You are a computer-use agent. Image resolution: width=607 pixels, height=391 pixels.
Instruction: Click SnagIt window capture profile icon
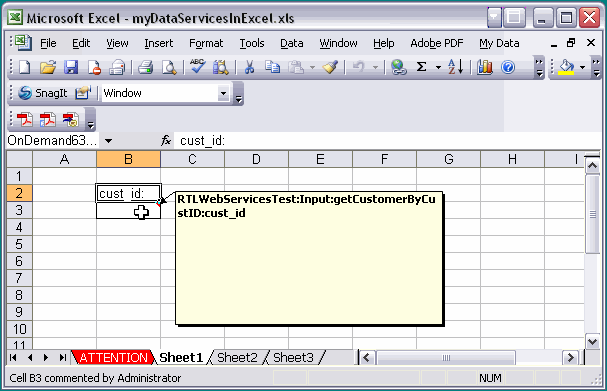click(x=82, y=93)
